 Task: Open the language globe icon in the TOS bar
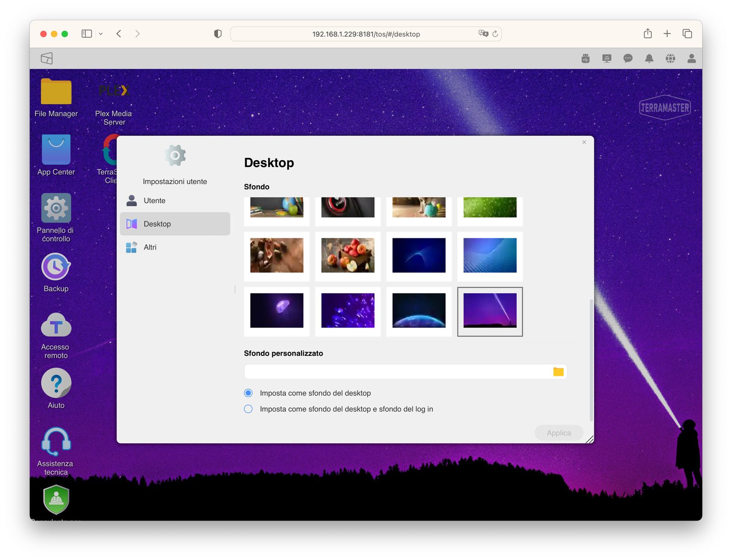[x=671, y=59]
